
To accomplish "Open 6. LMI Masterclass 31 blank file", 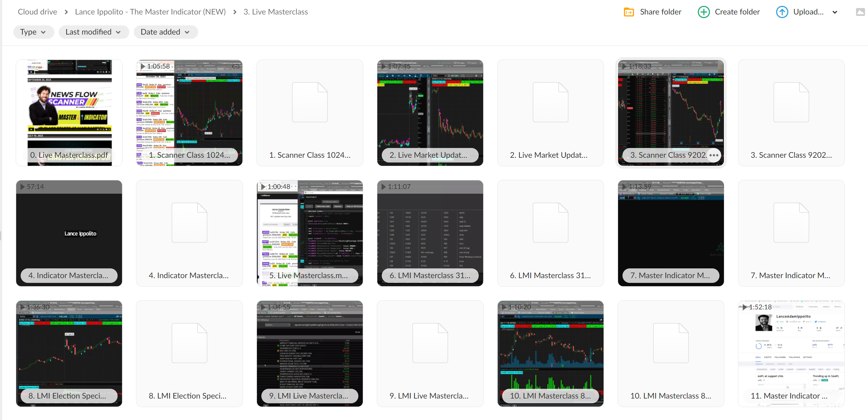I will (x=550, y=233).
